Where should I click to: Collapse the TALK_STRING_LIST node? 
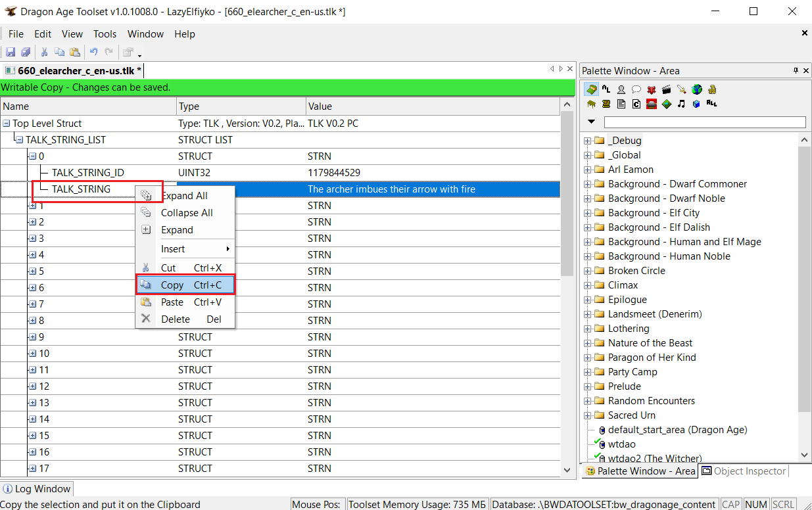click(x=19, y=140)
